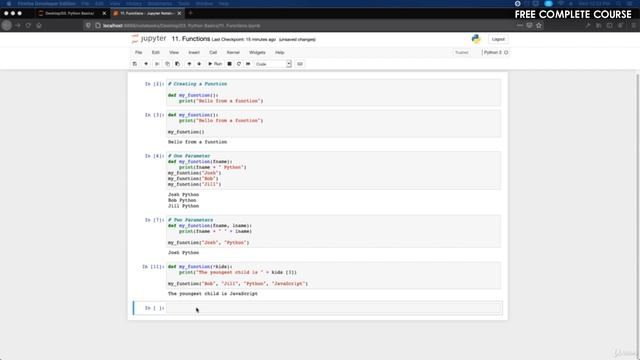Insert a cell below with the plus icon
The image size is (640, 360).
pyautogui.click(x=146, y=64)
